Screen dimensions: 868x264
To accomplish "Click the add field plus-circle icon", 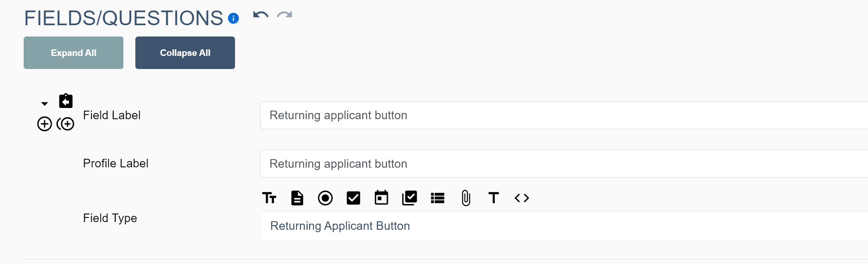I will pos(45,124).
